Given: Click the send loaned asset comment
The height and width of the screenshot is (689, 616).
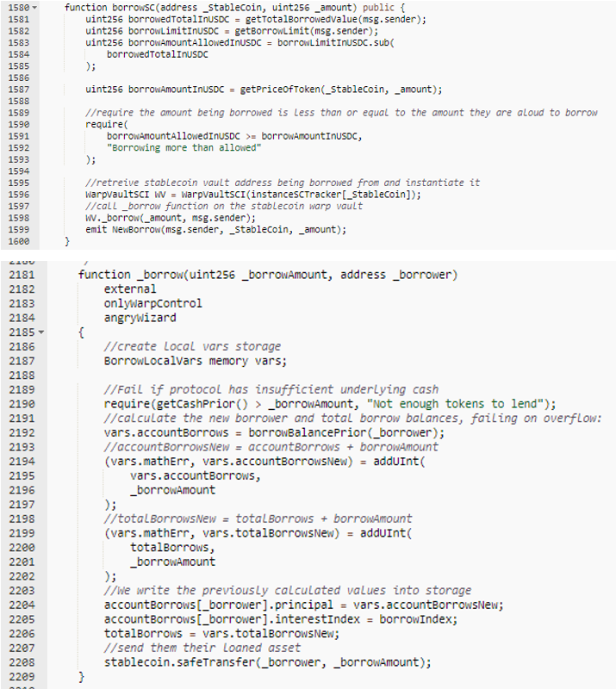Looking at the screenshot, I should tap(202, 649).
